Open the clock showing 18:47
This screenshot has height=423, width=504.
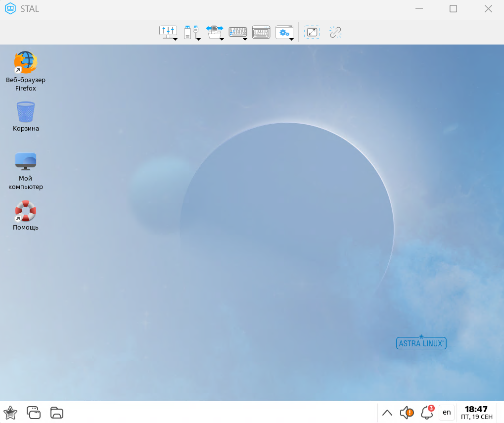(x=476, y=409)
